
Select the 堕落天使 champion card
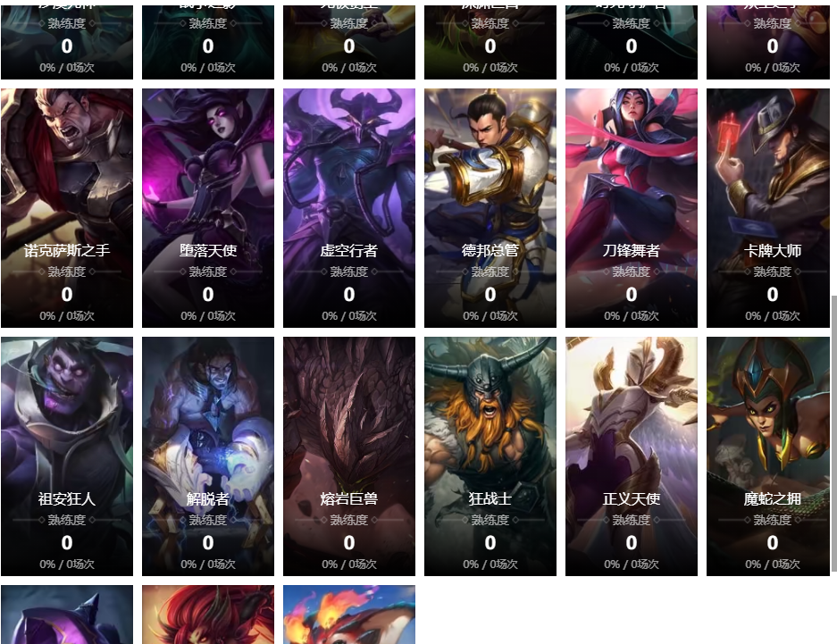pyautogui.click(x=207, y=207)
